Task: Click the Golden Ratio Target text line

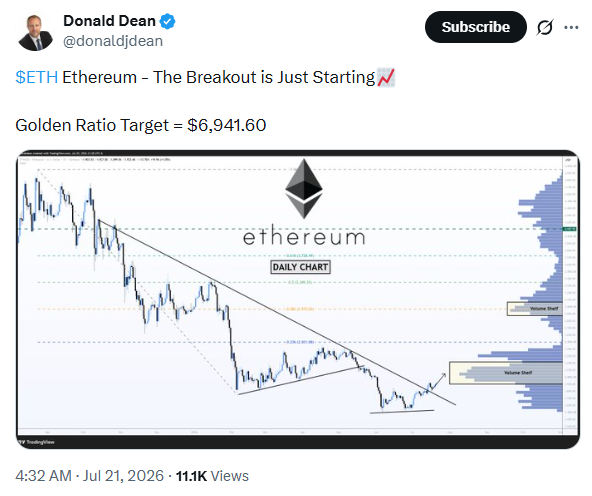Action: pos(141,125)
